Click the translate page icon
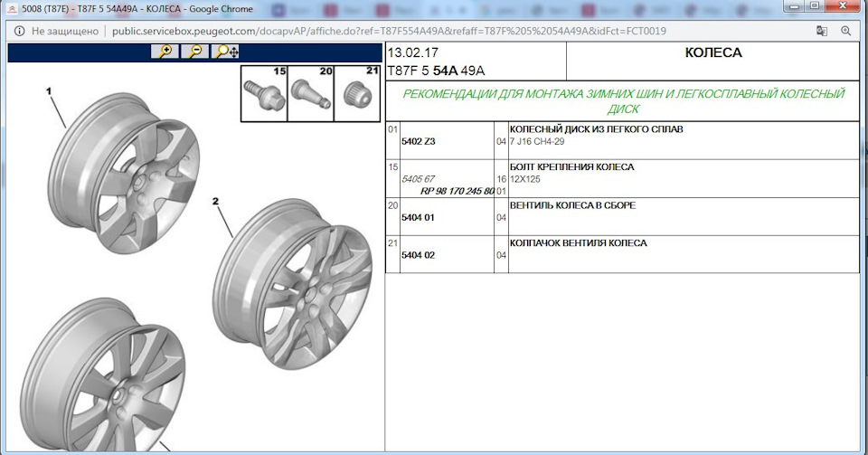The height and width of the screenshot is (455, 868). pos(822,31)
